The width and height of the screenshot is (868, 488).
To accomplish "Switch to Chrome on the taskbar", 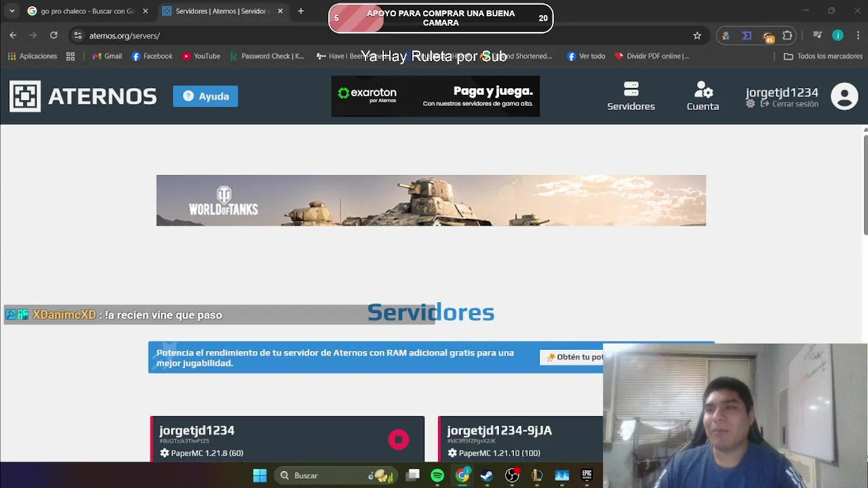I will coord(462,476).
